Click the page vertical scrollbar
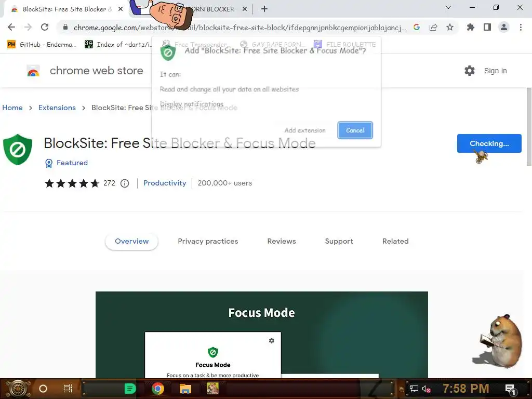This screenshot has height=399, width=532. click(529, 127)
